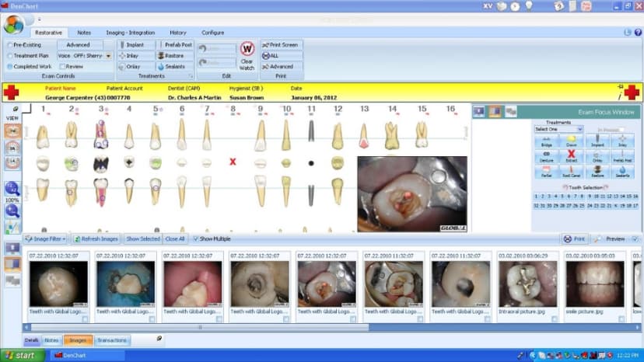The width and height of the screenshot is (644, 362).
Task: Select Implant in the Treatments ribbon group
Action: pyautogui.click(x=137, y=45)
